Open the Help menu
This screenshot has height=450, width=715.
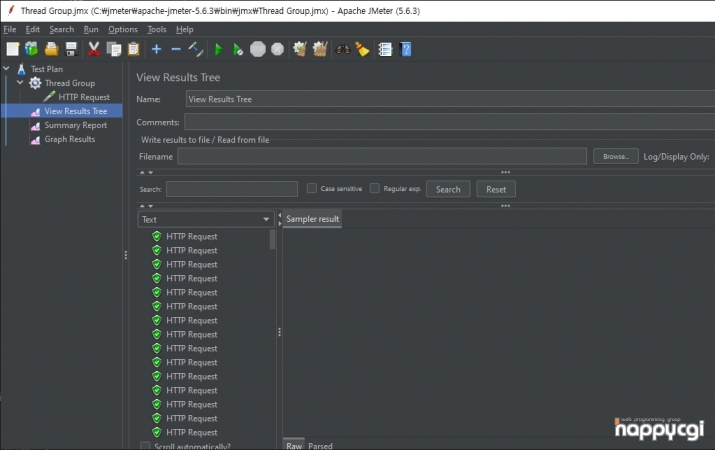pyautogui.click(x=185, y=29)
